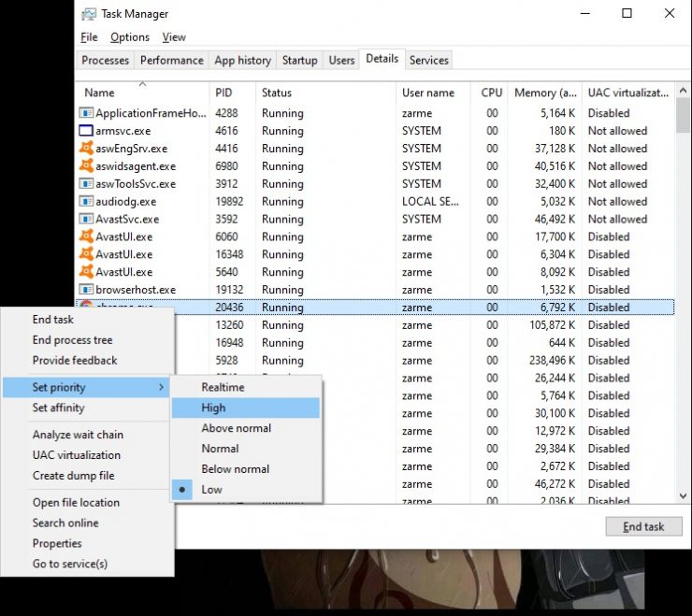Sort by Status column header
Screen dimensions: 692x616
tap(325, 93)
